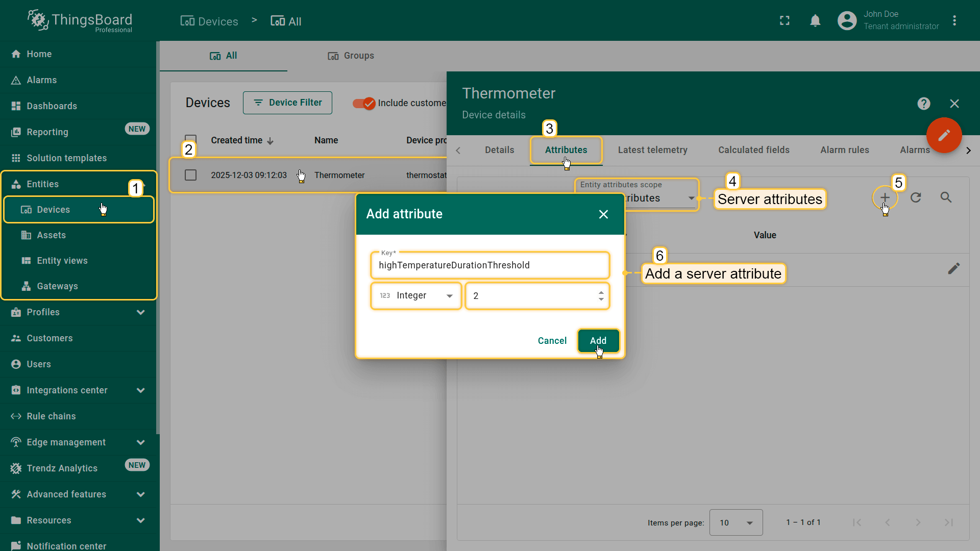Toggle Include customer entities switch
The width and height of the screenshot is (980, 551).
364,103
